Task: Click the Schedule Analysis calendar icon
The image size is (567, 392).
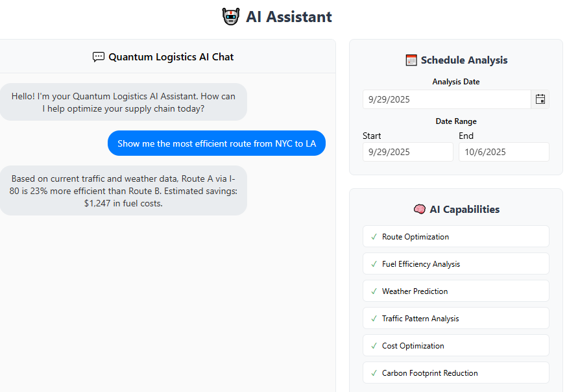Action: click(411, 60)
